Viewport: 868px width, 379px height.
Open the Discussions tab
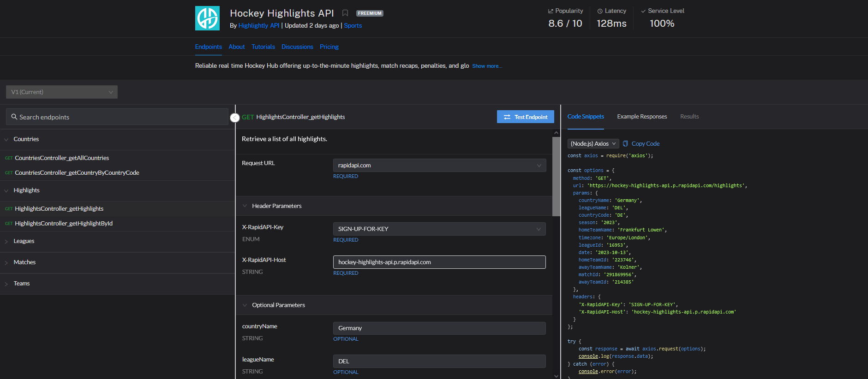tap(297, 47)
